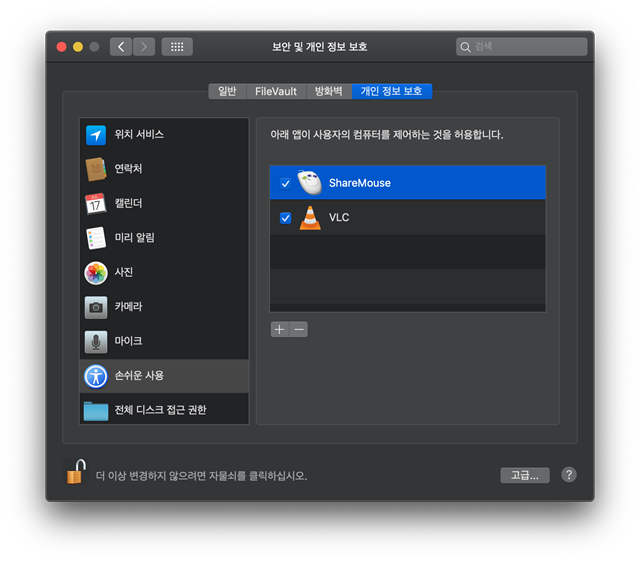640x562 pixels.
Task: Uncheck the ShareMouse checkbox
Action: (x=285, y=183)
